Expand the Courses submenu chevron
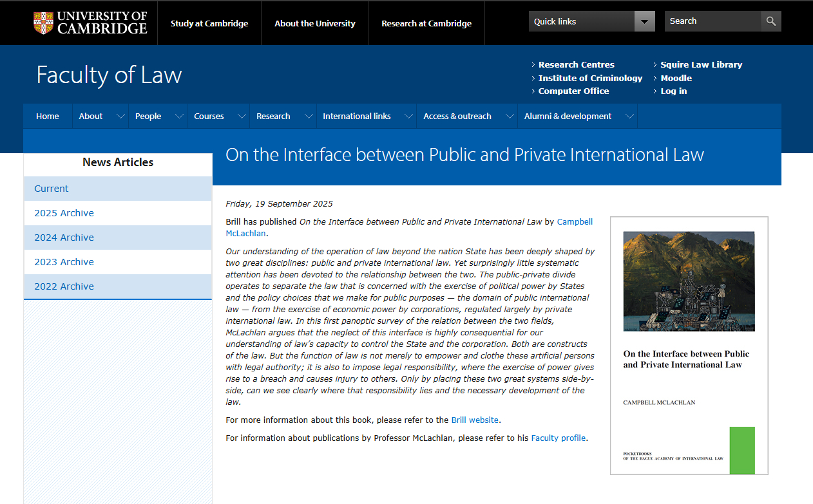 click(242, 117)
